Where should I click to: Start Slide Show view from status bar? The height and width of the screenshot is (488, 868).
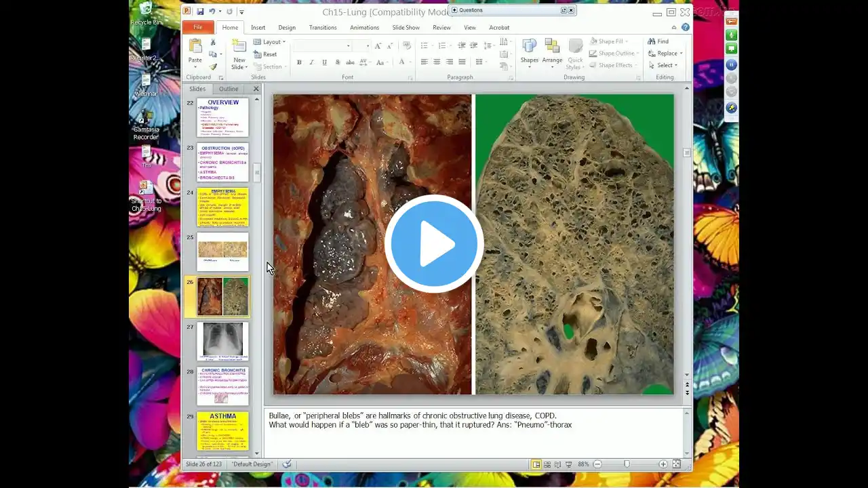click(569, 464)
